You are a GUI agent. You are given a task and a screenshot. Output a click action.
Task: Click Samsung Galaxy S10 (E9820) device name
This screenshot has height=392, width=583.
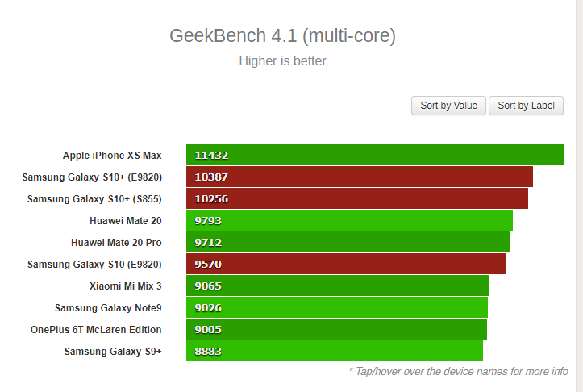pyautogui.click(x=94, y=265)
